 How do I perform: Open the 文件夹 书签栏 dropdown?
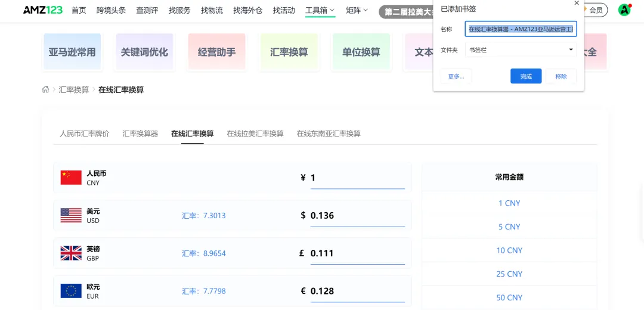[521, 49]
